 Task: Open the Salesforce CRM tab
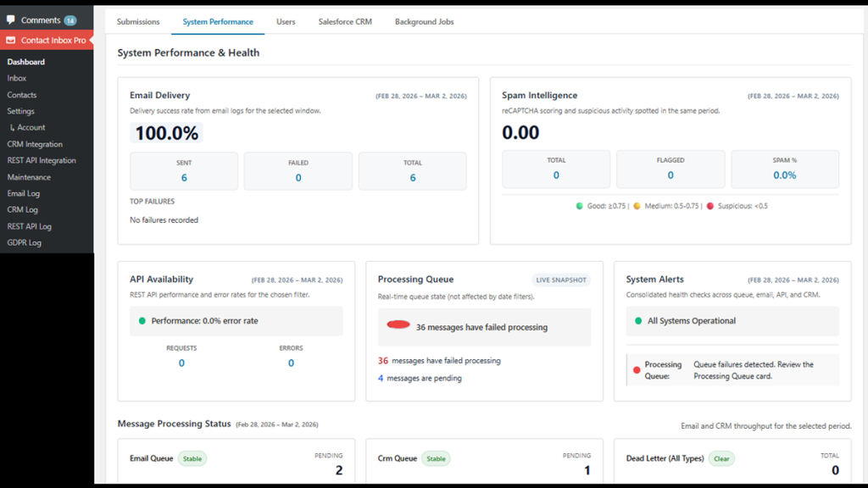tap(344, 22)
